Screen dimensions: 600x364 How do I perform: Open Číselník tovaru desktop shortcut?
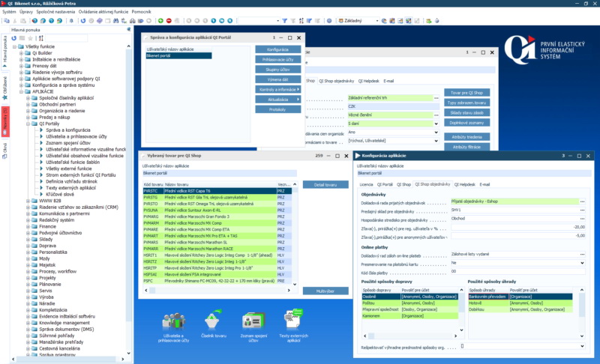pyautogui.click(x=214, y=323)
